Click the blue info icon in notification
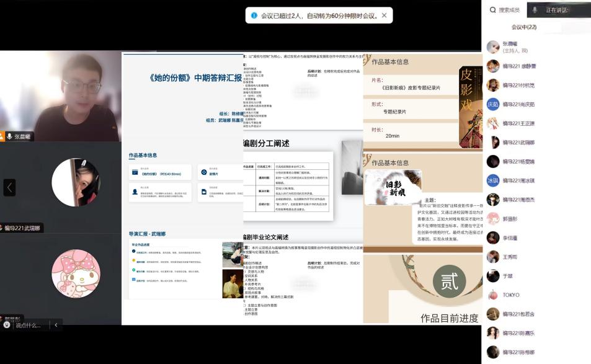 tap(254, 16)
